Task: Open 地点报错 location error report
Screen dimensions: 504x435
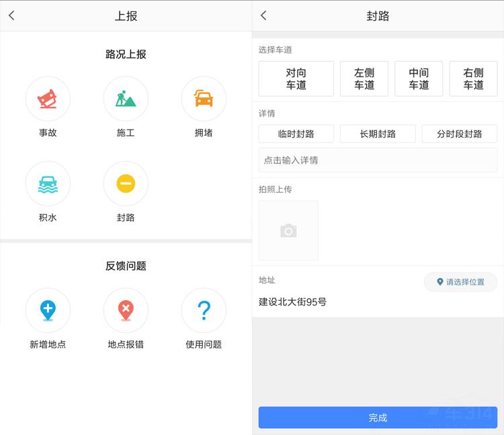Action: [x=126, y=310]
